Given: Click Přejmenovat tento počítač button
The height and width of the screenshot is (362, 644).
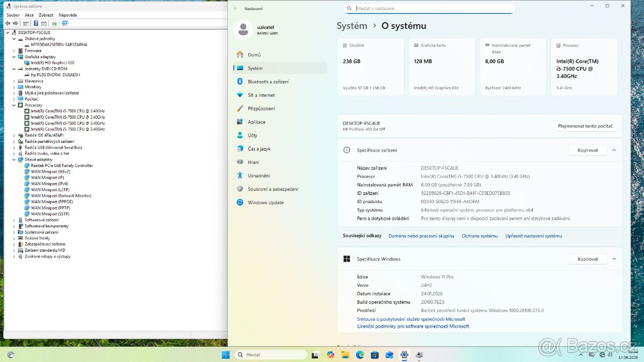Looking at the screenshot, I should coord(585,126).
